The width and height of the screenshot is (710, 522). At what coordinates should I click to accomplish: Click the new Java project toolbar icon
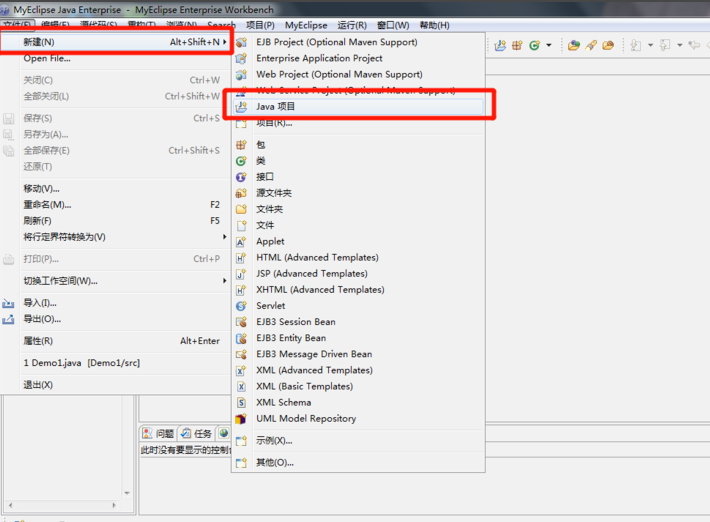(x=500, y=45)
